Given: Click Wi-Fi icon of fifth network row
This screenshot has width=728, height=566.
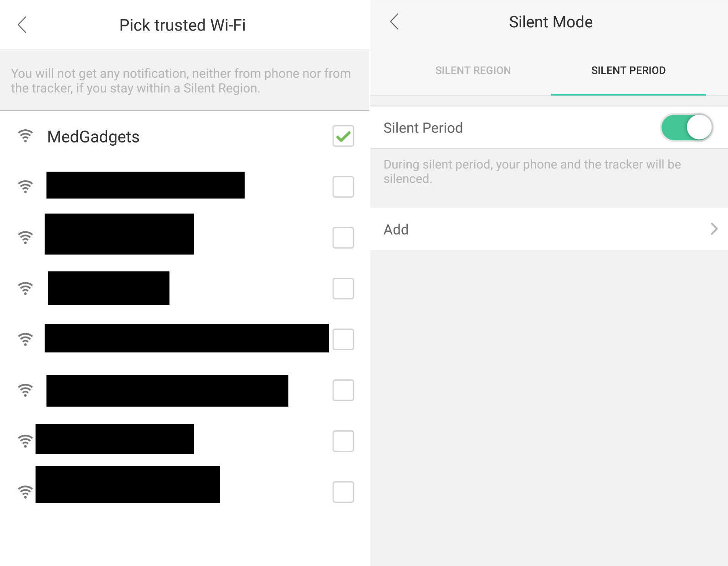Looking at the screenshot, I should point(26,339).
